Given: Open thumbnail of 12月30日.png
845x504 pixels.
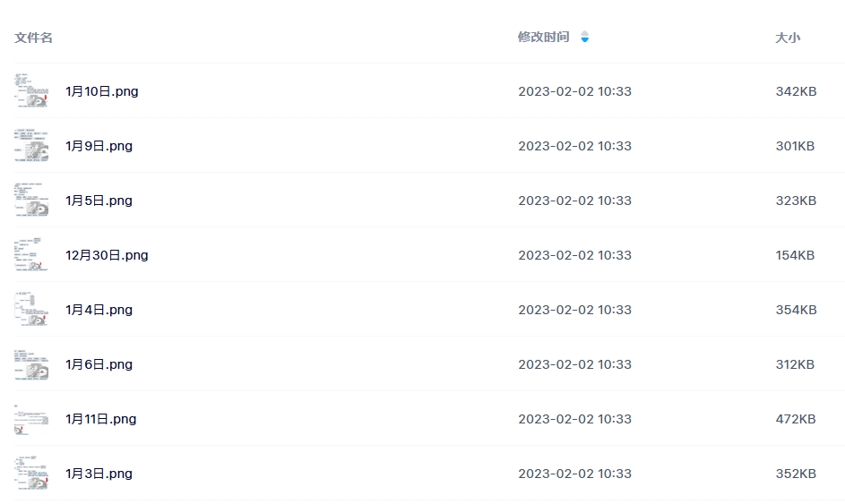Looking at the screenshot, I should [x=31, y=255].
